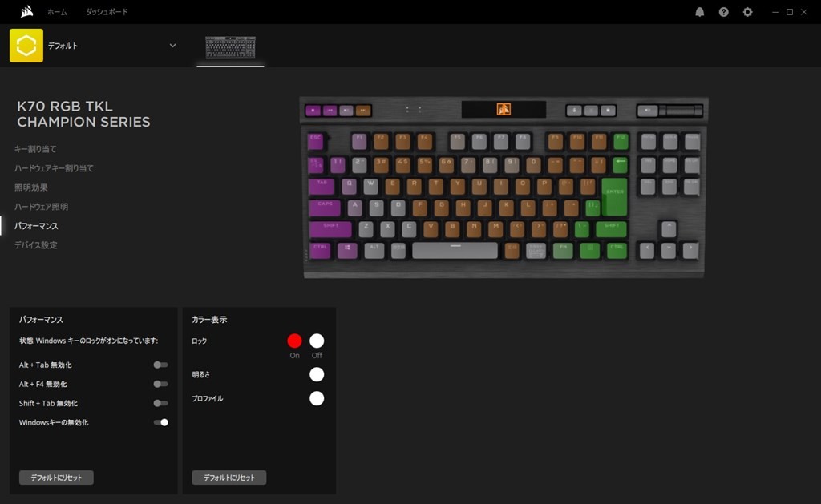Click the ESC key on keyboard image

pyautogui.click(x=316, y=141)
